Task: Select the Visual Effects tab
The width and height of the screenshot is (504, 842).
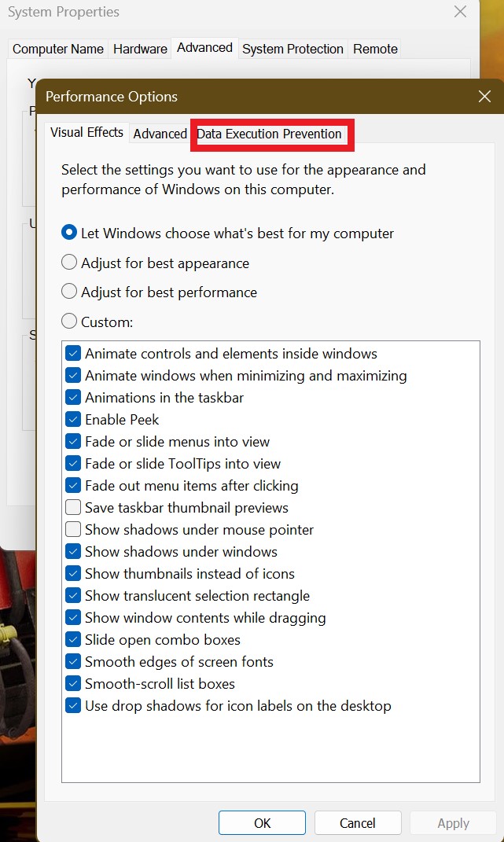Action: coord(86,132)
